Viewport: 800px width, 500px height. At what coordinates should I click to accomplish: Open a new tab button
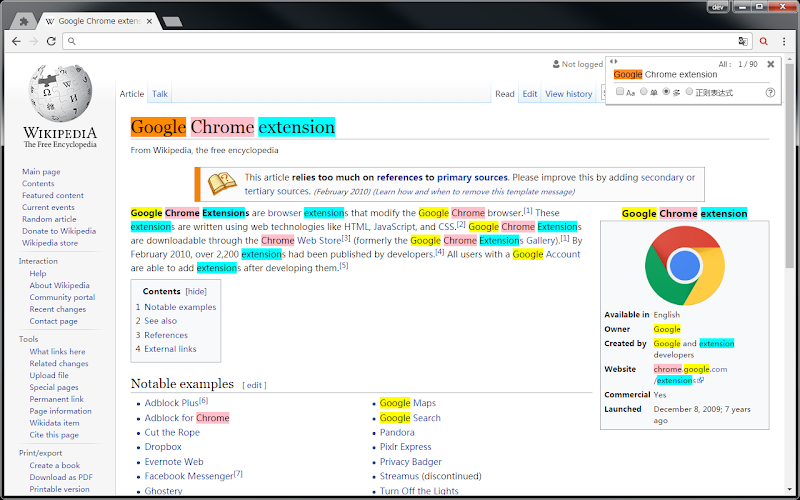point(172,21)
